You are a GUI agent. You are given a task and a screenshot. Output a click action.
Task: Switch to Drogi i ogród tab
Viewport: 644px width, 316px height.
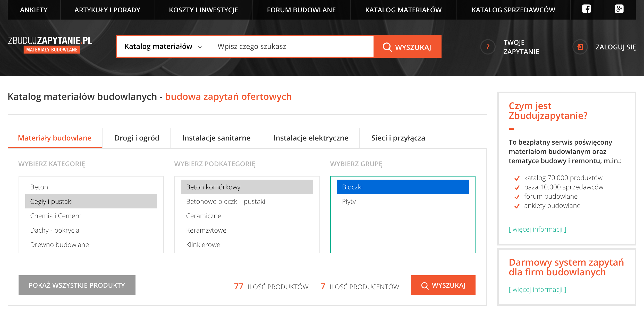coord(137,138)
